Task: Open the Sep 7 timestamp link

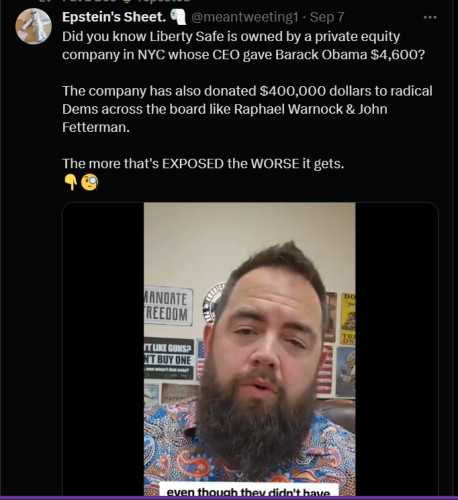Action: point(327,17)
